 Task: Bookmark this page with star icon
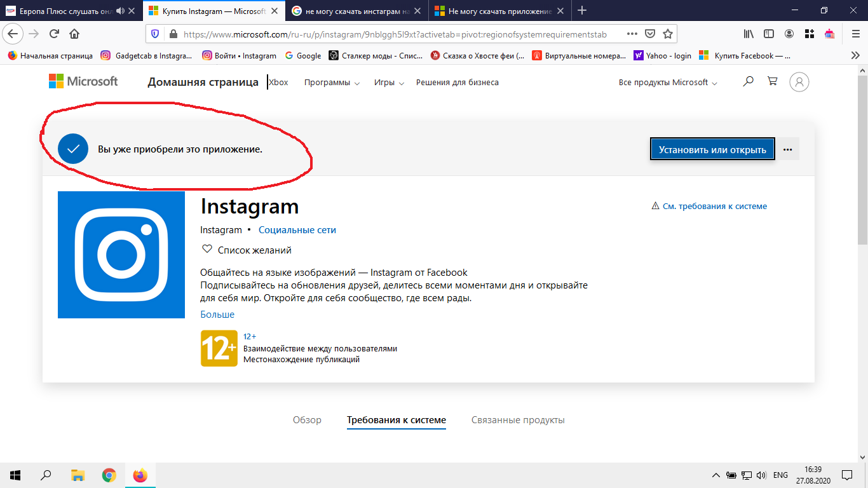click(x=668, y=34)
